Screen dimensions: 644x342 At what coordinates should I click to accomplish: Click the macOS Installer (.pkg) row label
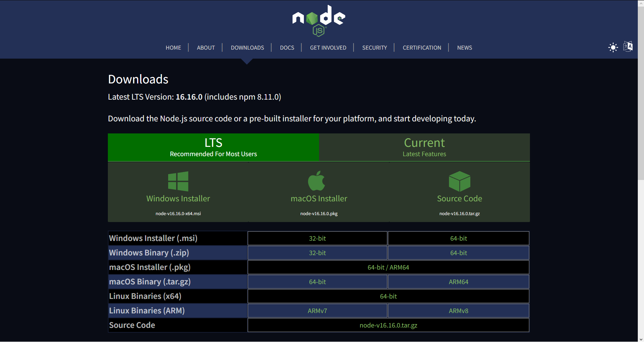coord(150,267)
